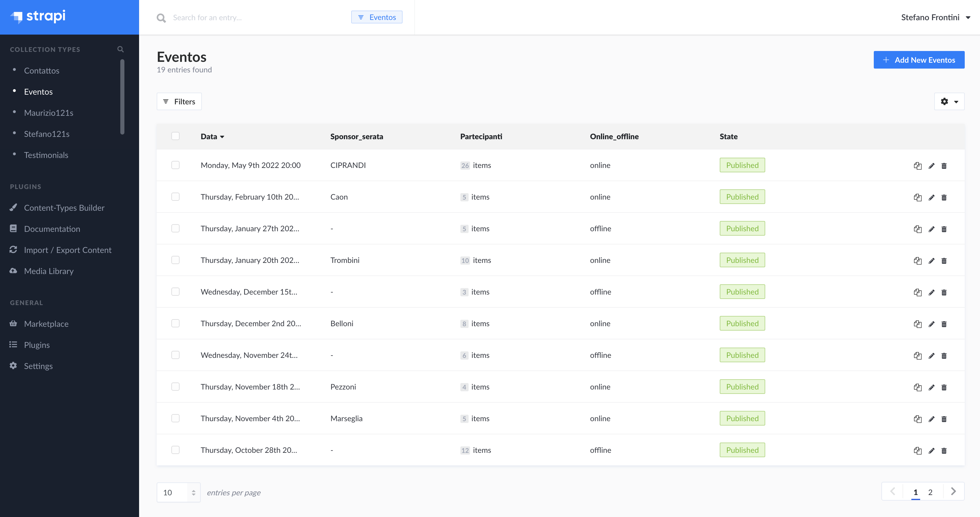Switch to the Contattos collection
980x517 pixels.
pyautogui.click(x=41, y=70)
